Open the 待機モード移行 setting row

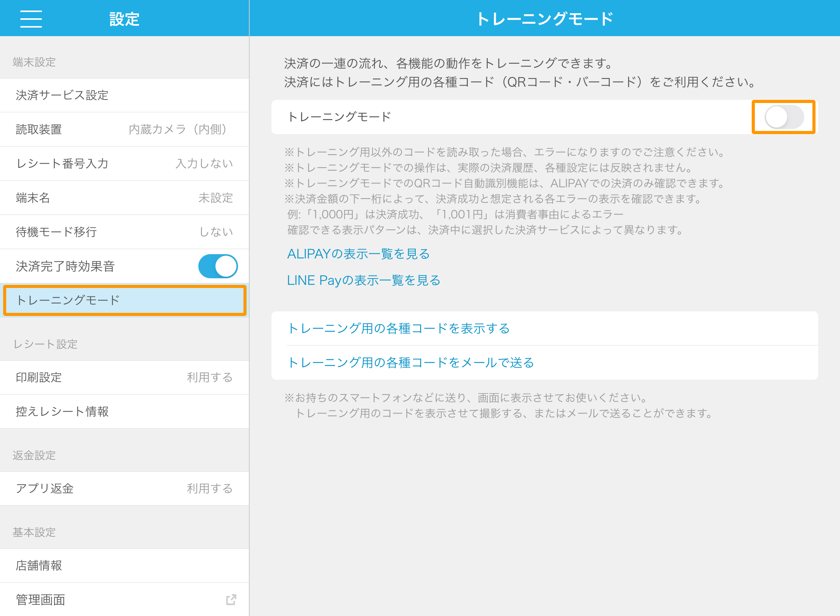pos(124,232)
